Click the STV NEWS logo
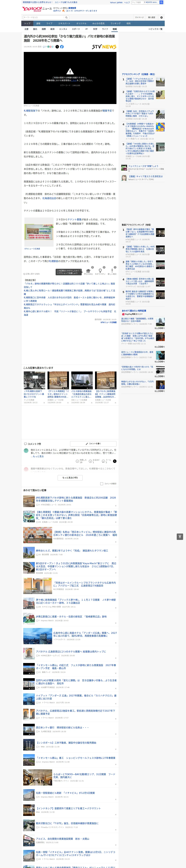Screen dimensions: 186x868 (104, 47)
